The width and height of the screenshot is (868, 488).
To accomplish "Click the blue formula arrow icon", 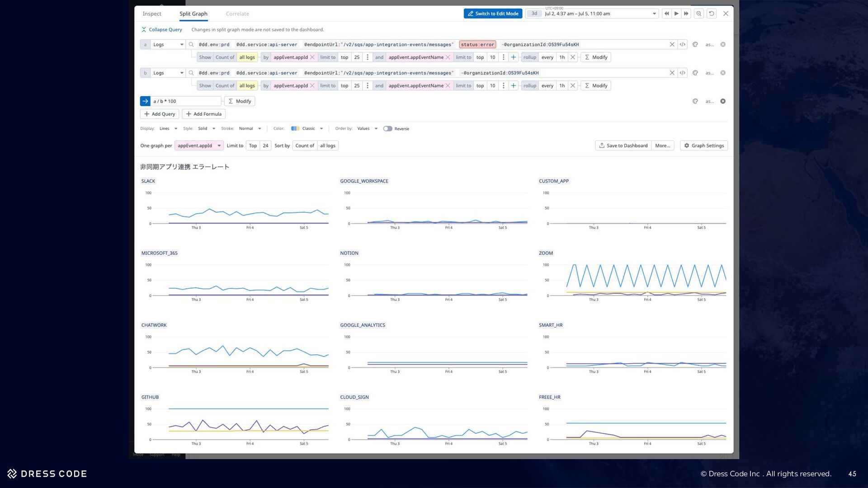I will [x=145, y=101].
